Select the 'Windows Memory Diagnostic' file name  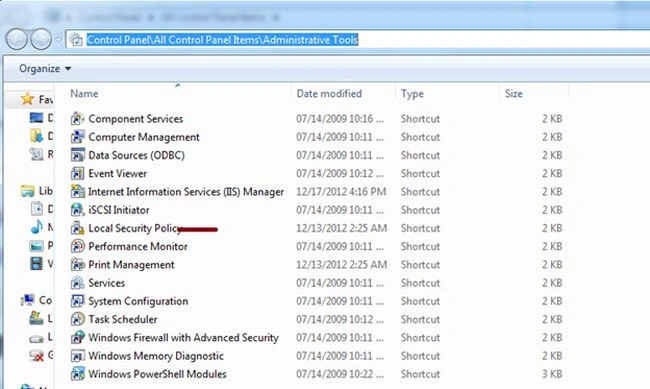(156, 356)
